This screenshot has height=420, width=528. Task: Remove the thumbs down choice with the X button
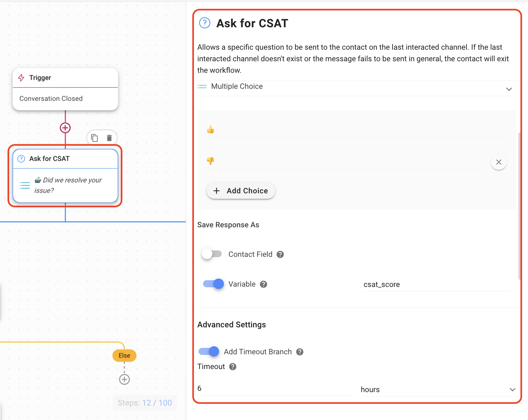pos(498,162)
